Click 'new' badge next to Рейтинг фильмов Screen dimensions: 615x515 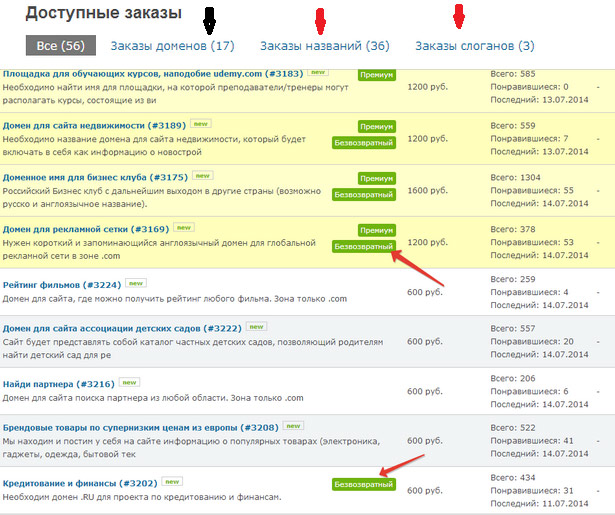[x=135, y=283]
